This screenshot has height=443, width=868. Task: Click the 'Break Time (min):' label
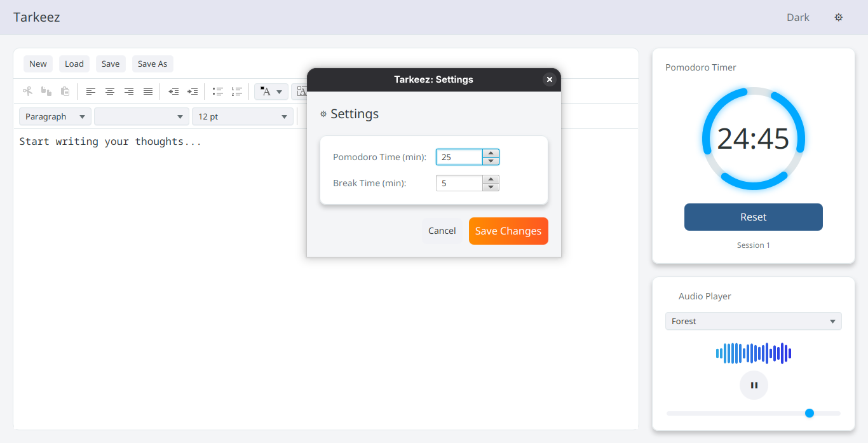point(370,183)
